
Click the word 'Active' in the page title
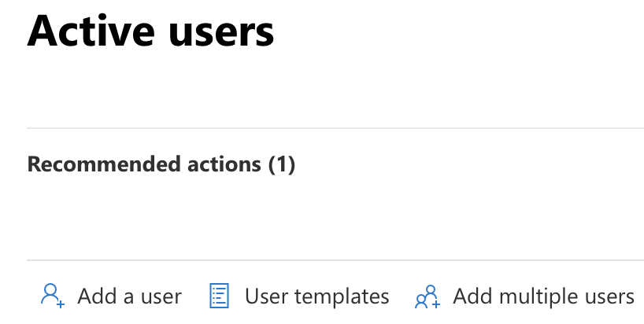pos(91,31)
